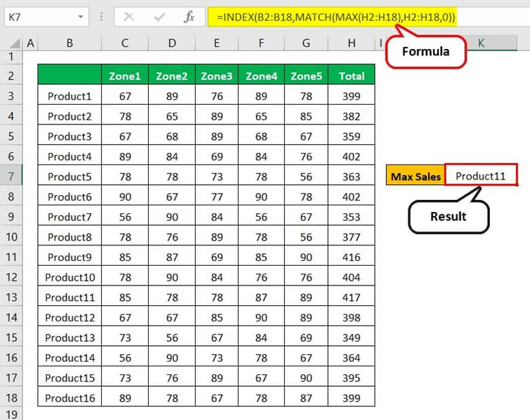
Task: Select column C header
Action: pos(125,43)
